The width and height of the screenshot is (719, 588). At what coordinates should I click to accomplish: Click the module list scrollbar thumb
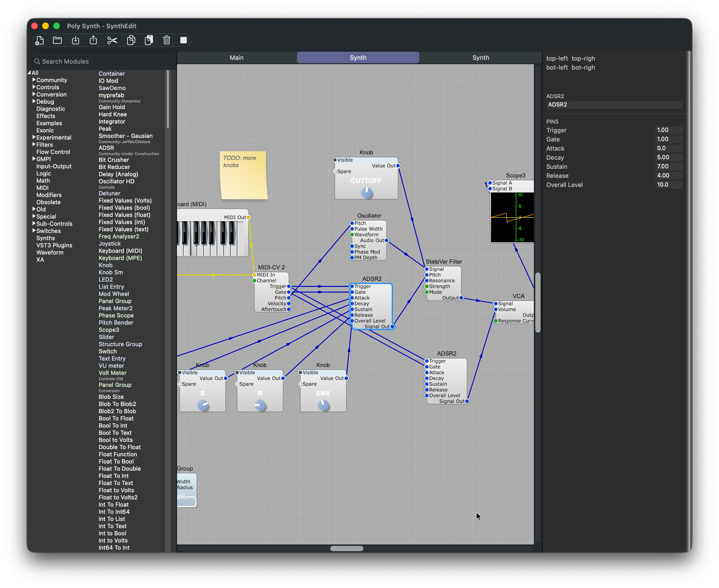[x=167, y=99]
